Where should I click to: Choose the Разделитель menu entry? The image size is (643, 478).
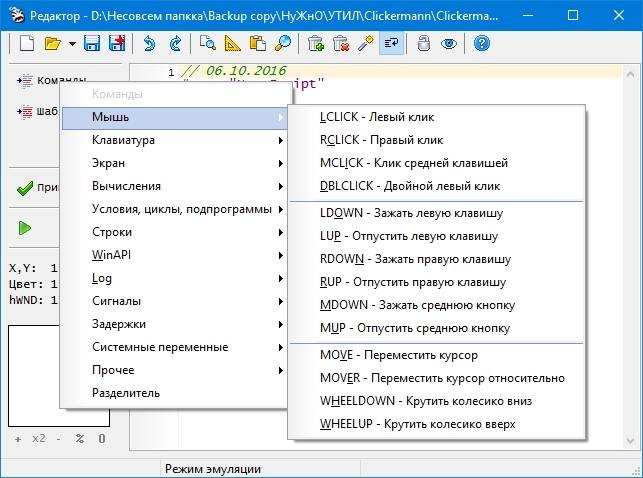click(x=175, y=393)
